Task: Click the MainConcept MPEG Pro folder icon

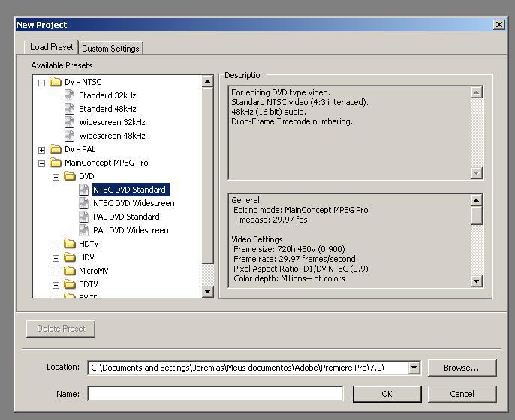Action: tap(56, 163)
